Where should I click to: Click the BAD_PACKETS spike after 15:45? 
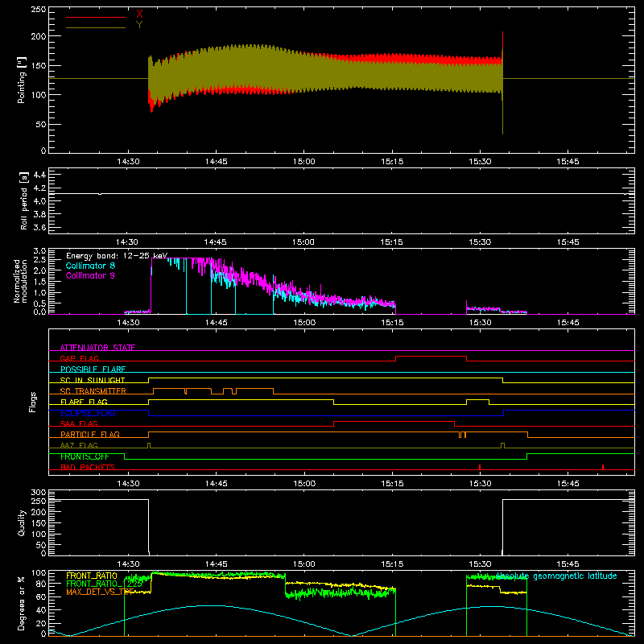click(602, 467)
